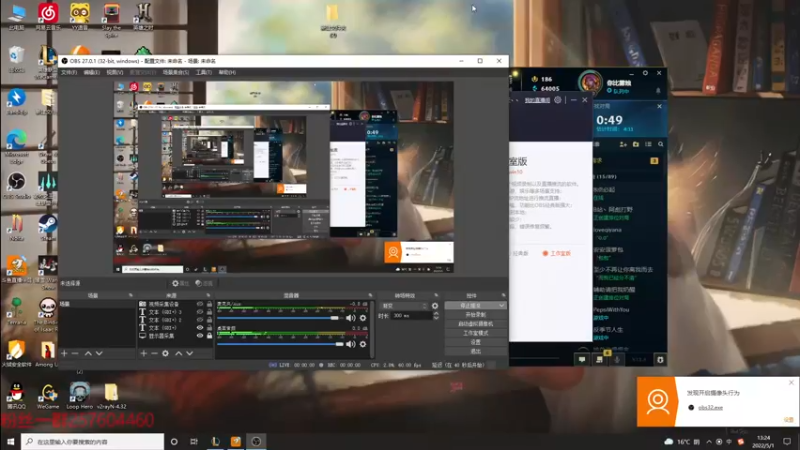
Task: Open the File menu in OBS
Action: [69, 72]
